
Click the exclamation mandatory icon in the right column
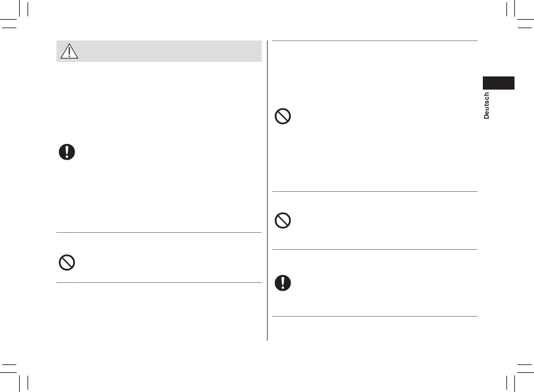coord(283,283)
